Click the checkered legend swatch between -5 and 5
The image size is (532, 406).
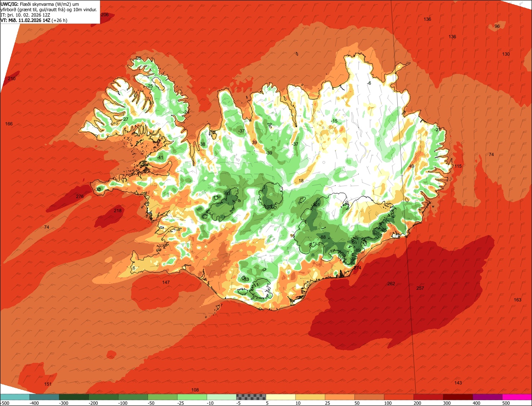click(x=251, y=397)
